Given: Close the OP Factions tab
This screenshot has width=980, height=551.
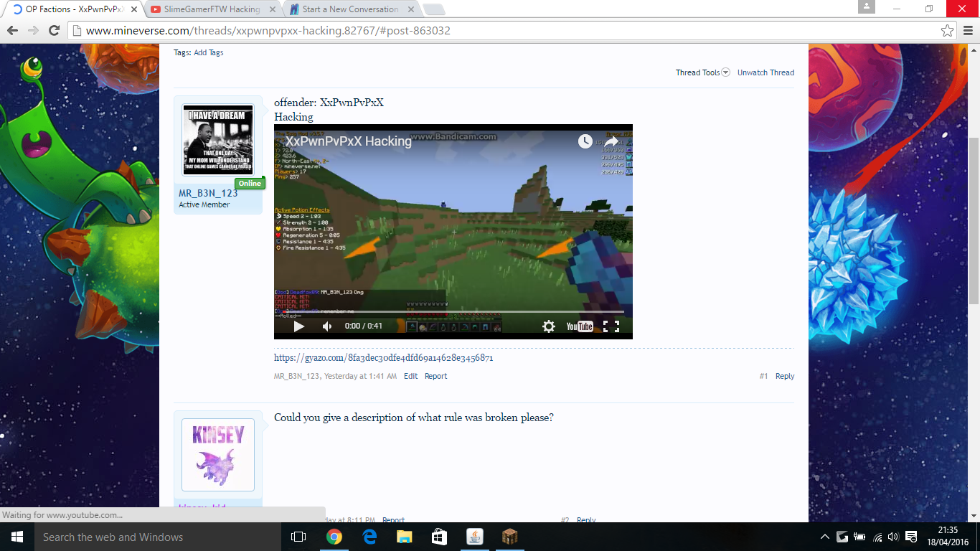Looking at the screenshot, I should point(134,9).
